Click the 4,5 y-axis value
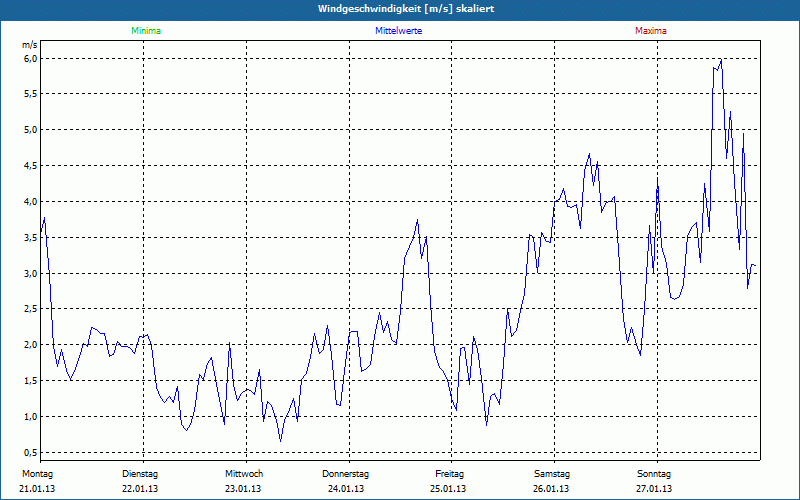The height and width of the screenshot is (500, 800). [x=31, y=166]
